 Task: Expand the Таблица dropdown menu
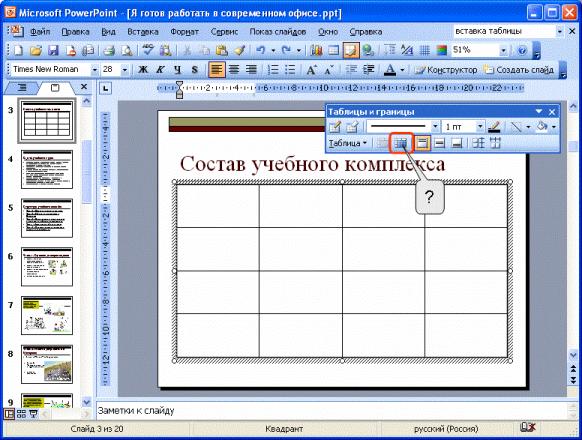pyautogui.click(x=348, y=143)
